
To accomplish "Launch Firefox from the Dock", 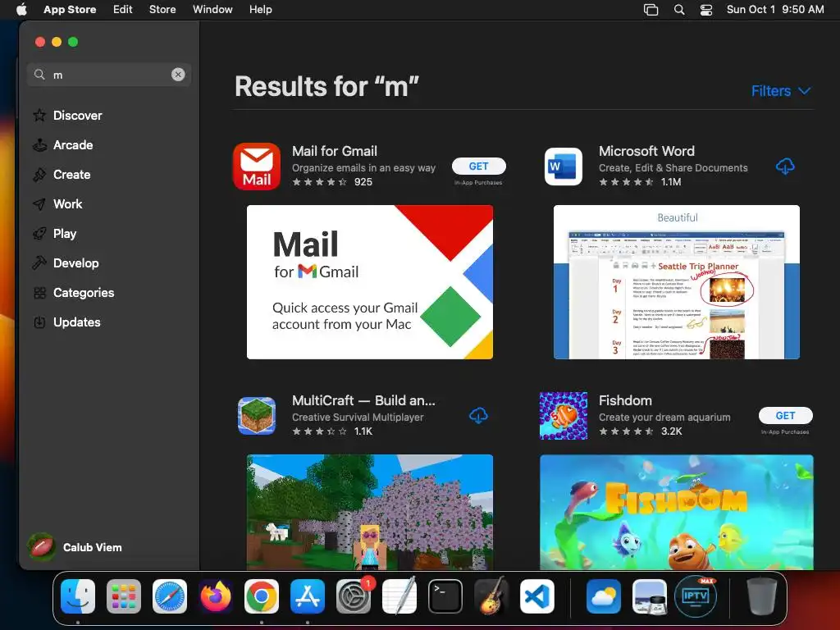I will pos(216,596).
